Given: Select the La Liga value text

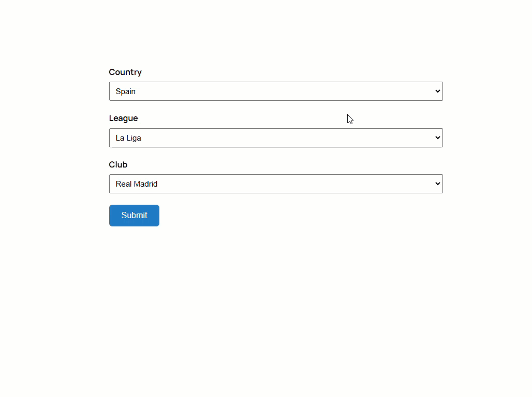Looking at the screenshot, I should pos(128,138).
